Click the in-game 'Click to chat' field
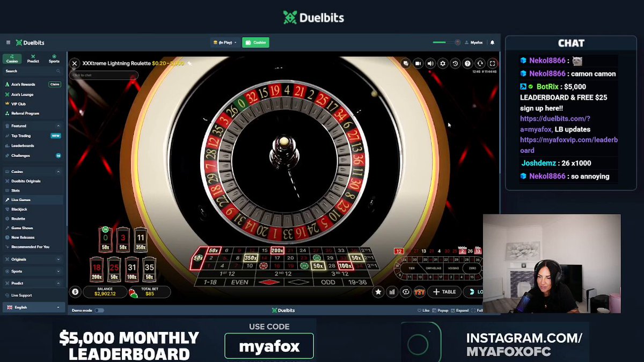 (x=105, y=75)
